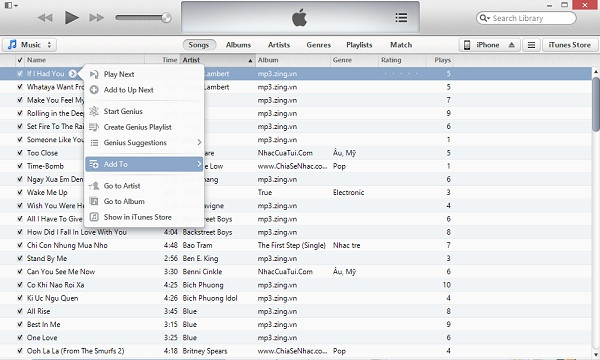The height and width of the screenshot is (360, 600).
Task: Click the Electronic genre cell
Action: (x=348, y=192)
